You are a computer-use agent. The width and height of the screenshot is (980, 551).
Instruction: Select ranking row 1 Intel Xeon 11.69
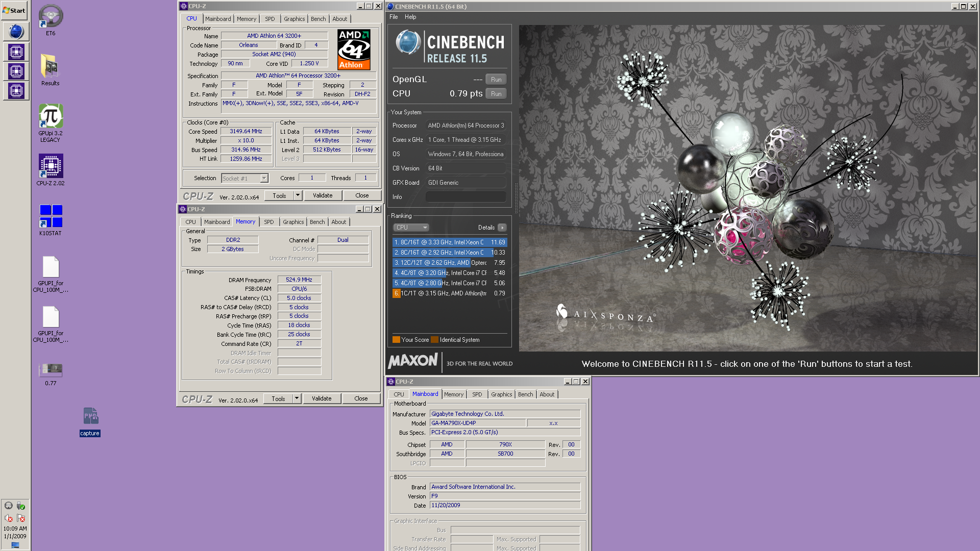tap(450, 242)
